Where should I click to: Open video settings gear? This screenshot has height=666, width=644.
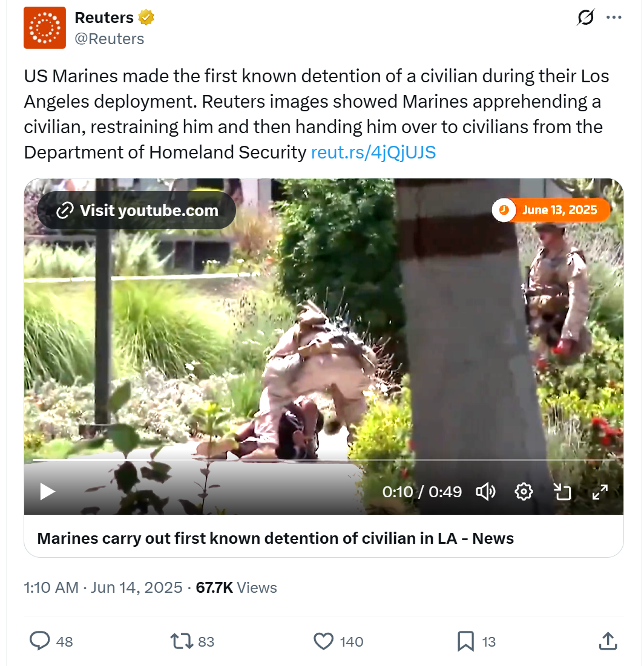click(x=524, y=491)
